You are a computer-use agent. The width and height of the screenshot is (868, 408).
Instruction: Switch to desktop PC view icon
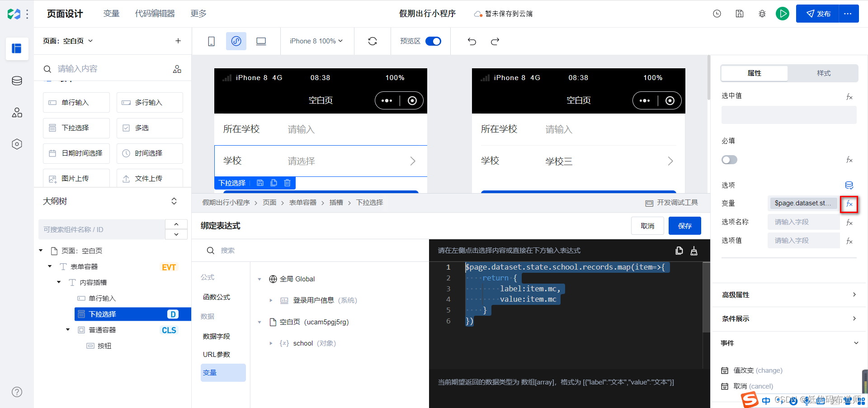[261, 41]
